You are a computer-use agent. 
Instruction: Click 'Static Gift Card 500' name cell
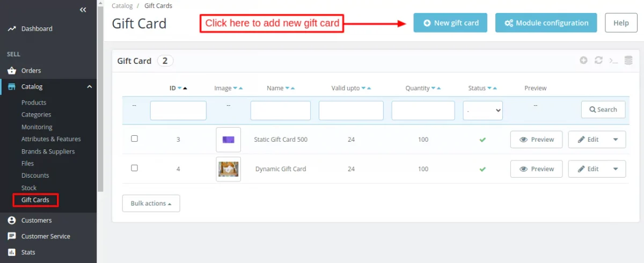(x=281, y=140)
